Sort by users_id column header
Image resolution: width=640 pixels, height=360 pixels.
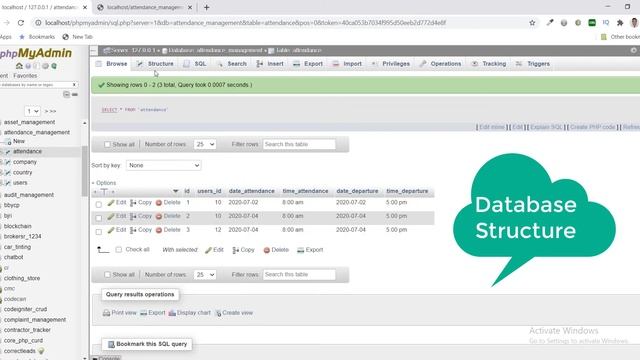pyautogui.click(x=209, y=191)
